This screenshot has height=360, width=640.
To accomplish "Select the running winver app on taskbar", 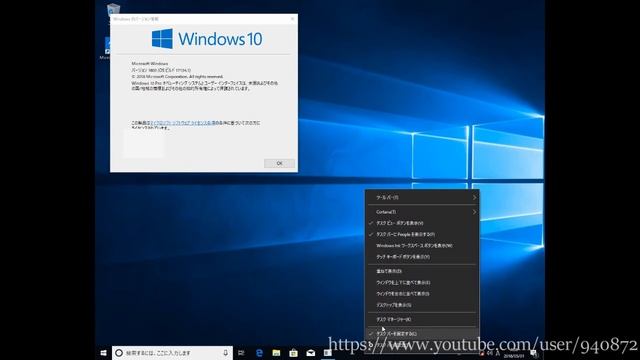I will tap(328, 353).
